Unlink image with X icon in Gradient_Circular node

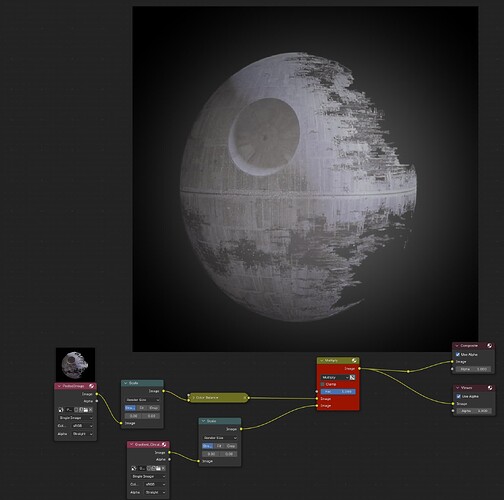(163, 468)
